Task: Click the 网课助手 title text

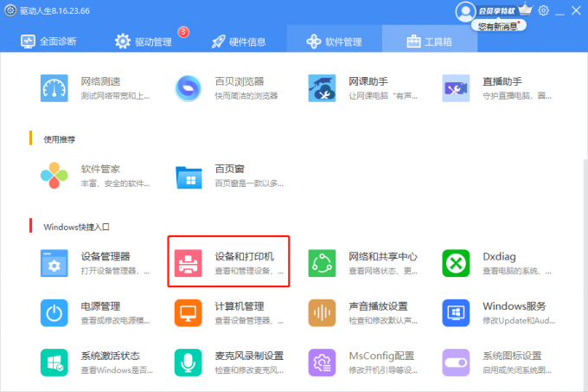Action: tap(368, 81)
